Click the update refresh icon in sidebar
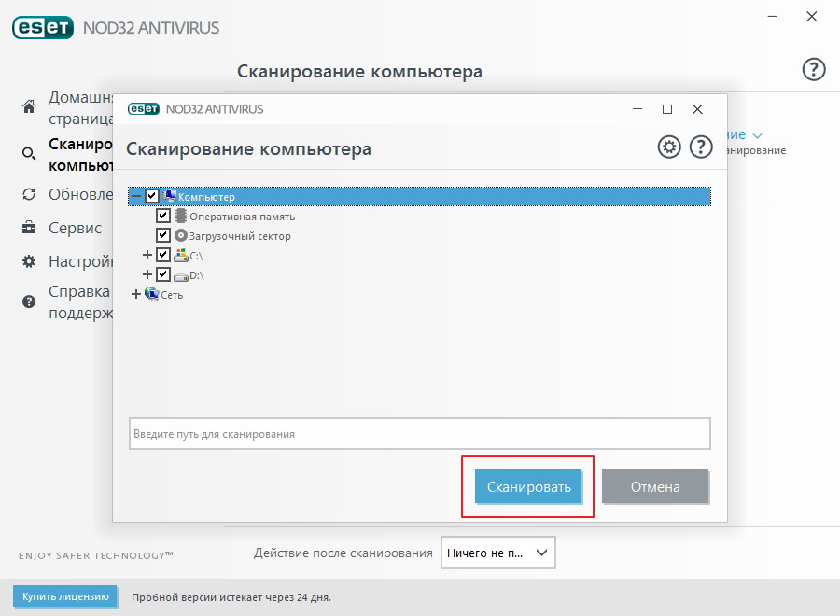 tap(29, 194)
